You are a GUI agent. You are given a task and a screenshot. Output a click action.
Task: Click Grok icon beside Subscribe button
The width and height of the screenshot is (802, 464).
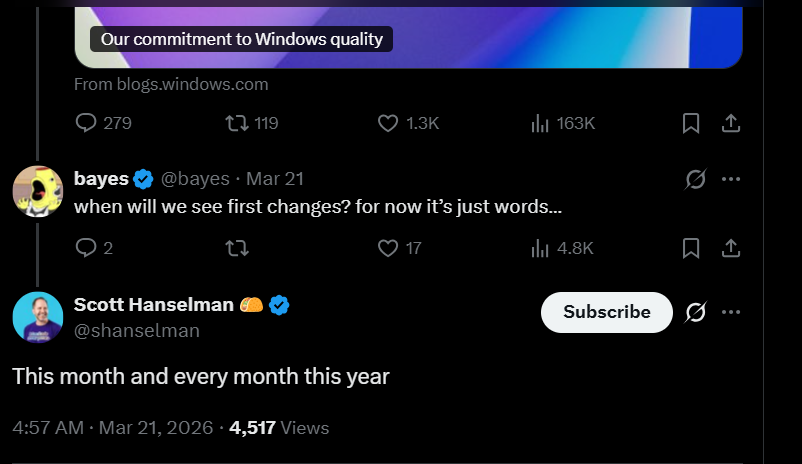695,312
